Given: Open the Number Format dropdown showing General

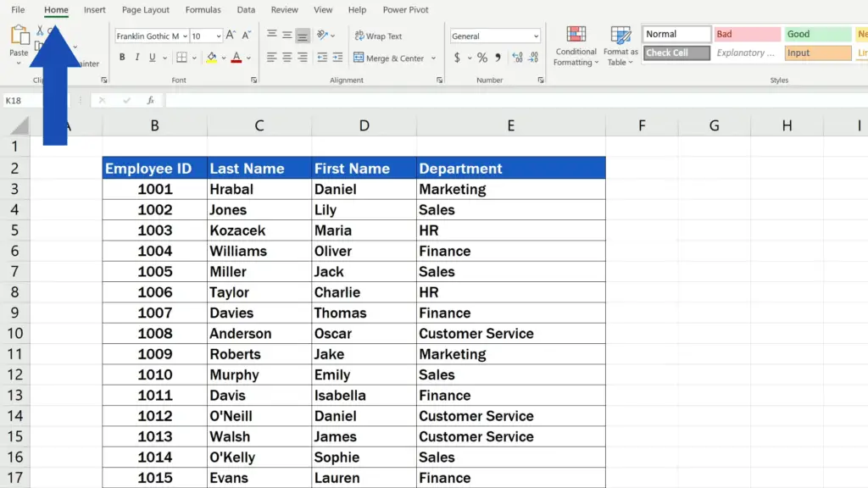Looking at the screenshot, I should [495, 35].
